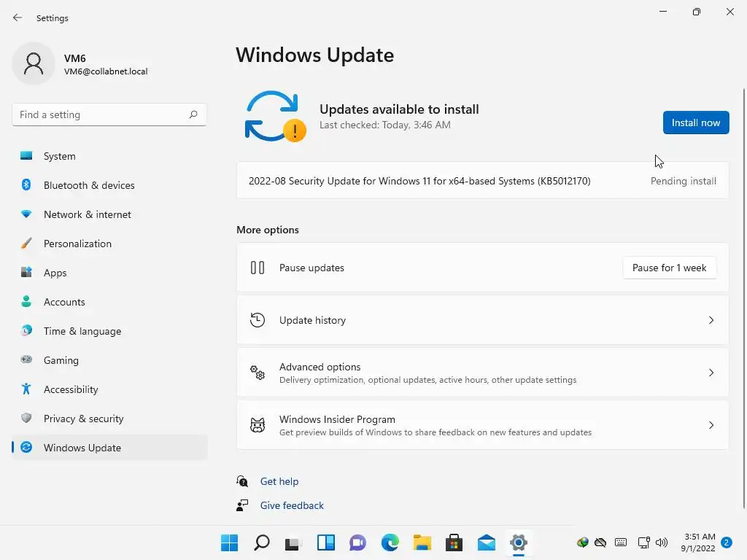
Task: Go to Bluetooth & devices category
Action: tap(109, 184)
